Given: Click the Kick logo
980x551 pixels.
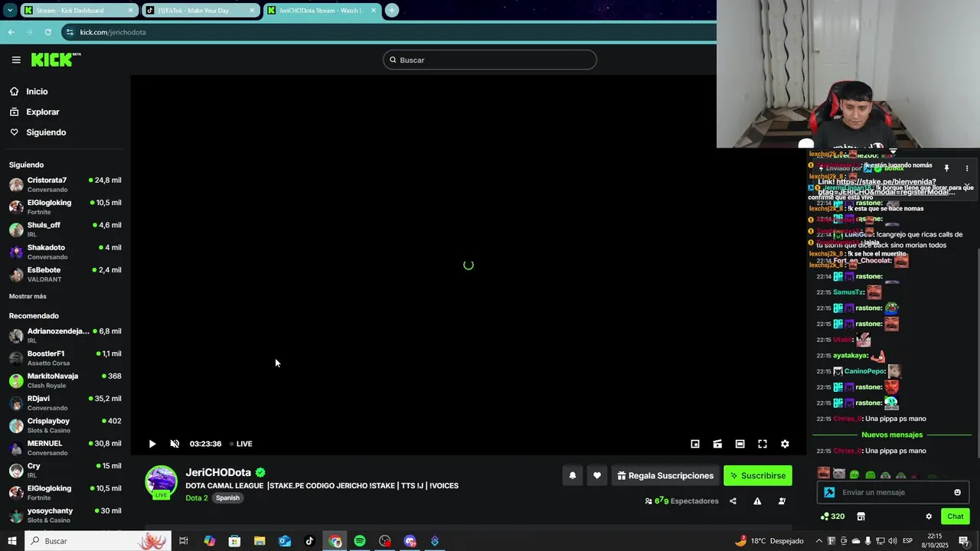Looking at the screenshot, I should click(x=56, y=60).
